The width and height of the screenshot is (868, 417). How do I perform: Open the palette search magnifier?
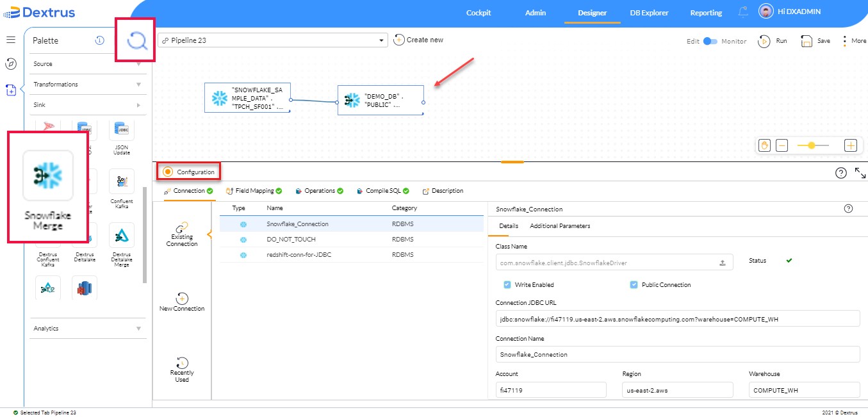pos(135,40)
